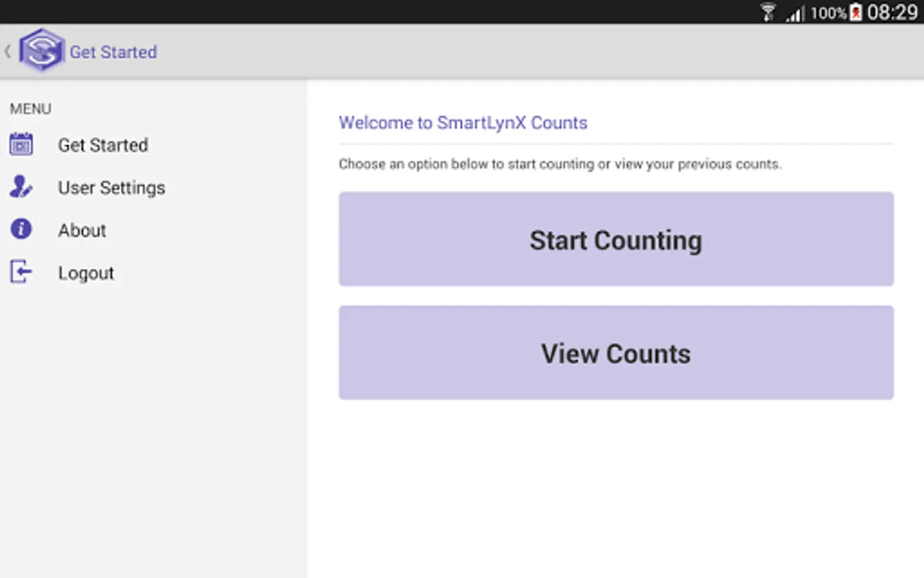This screenshot has width=924, height=578.
Task: Click the Get Started header title
Action: pos(113,52)
